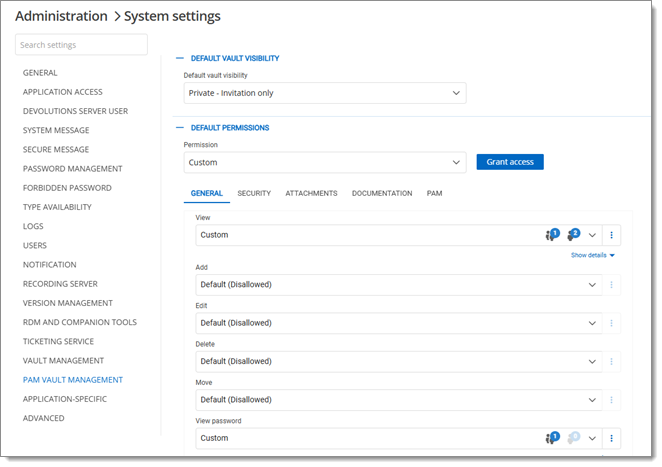This screenshot has height=467, width=662.
Task: Open the three-dot menu for Add permission
Action: [612, 284]
